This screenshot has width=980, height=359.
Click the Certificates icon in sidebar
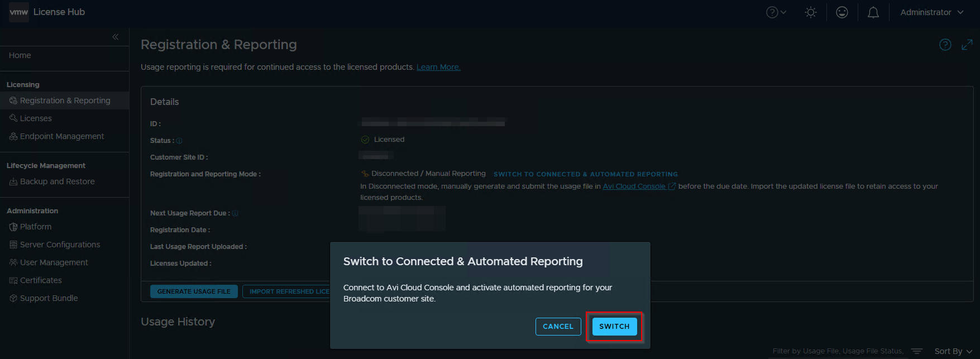pos(13,280)
